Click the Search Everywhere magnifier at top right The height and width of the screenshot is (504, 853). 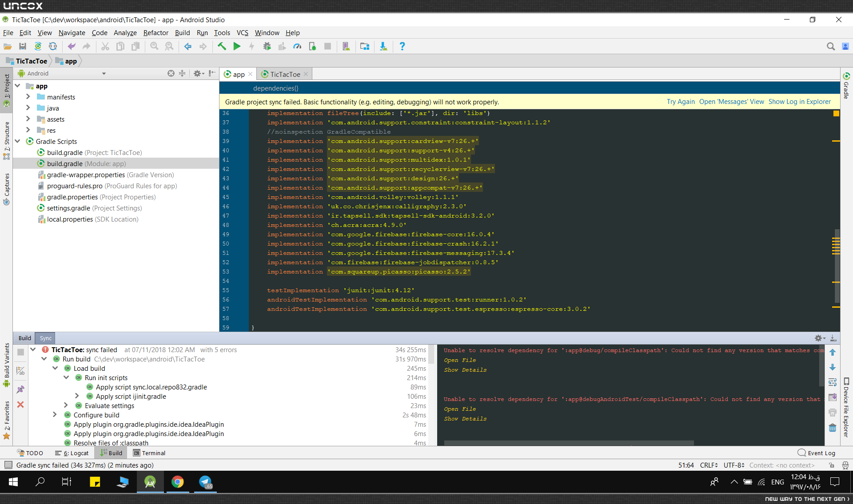click(830, 47)
